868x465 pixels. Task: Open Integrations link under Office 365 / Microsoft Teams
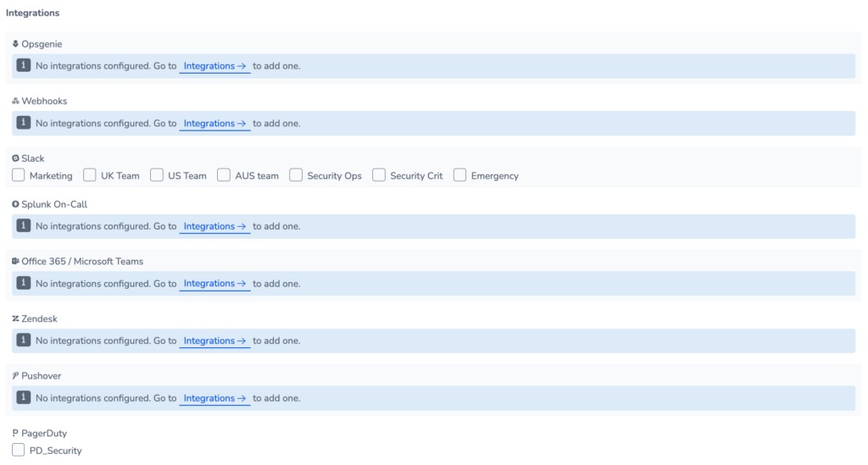214,283
